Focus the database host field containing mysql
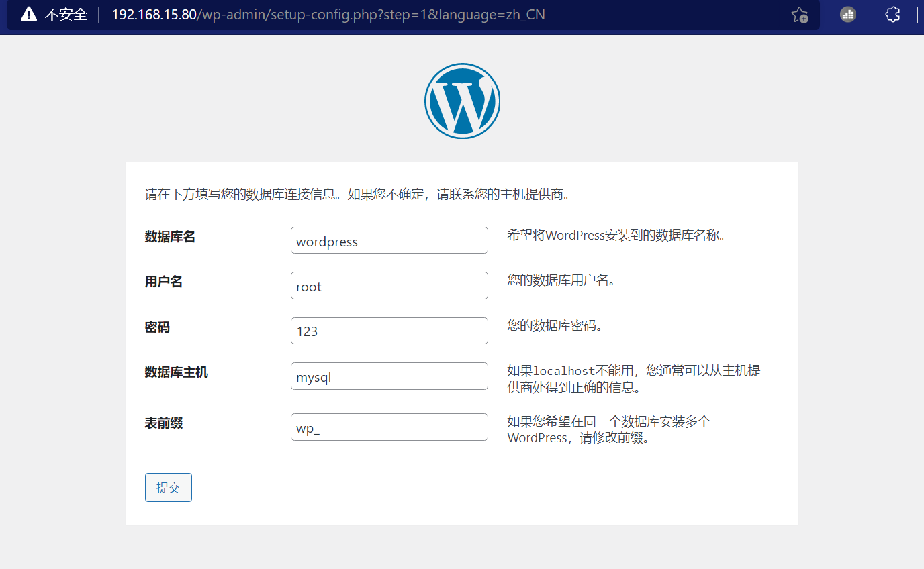Viewport: 924px width, 569px height. coord(389,376)
